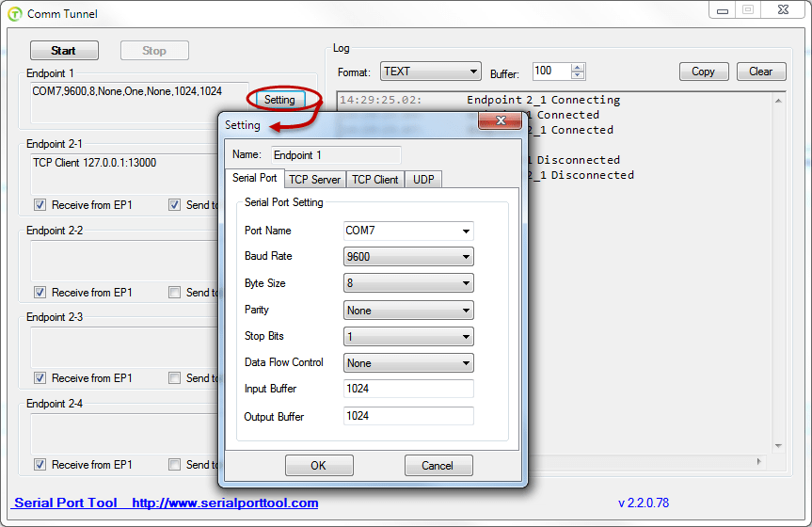The height and width of the screenshot is (527, 812).
Task: Click the Endpoint 1 COM7 configuration text
Action: click(127, 91)
